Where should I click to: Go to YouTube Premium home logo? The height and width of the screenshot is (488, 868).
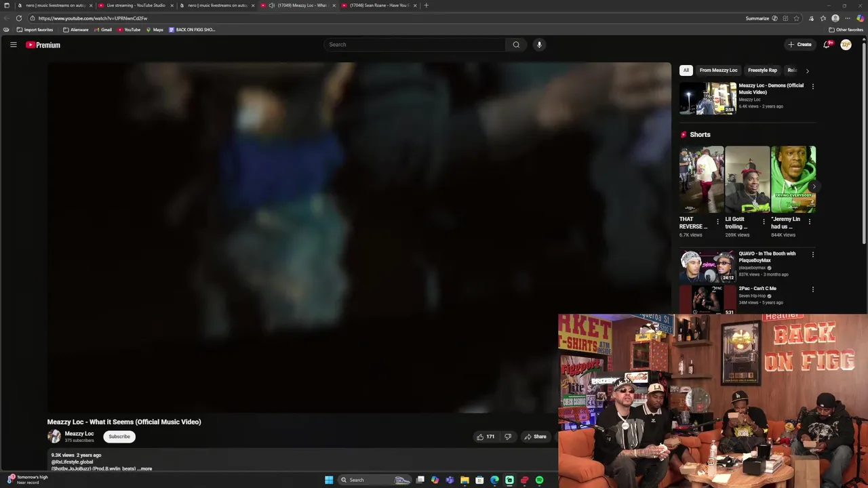tap(43, 45)
